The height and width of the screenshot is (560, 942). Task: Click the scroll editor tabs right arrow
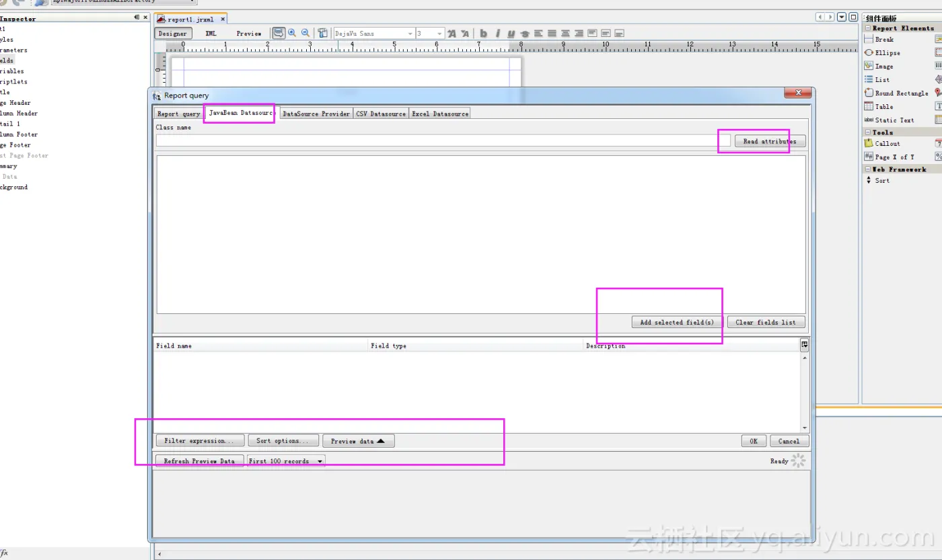point(830,17)
